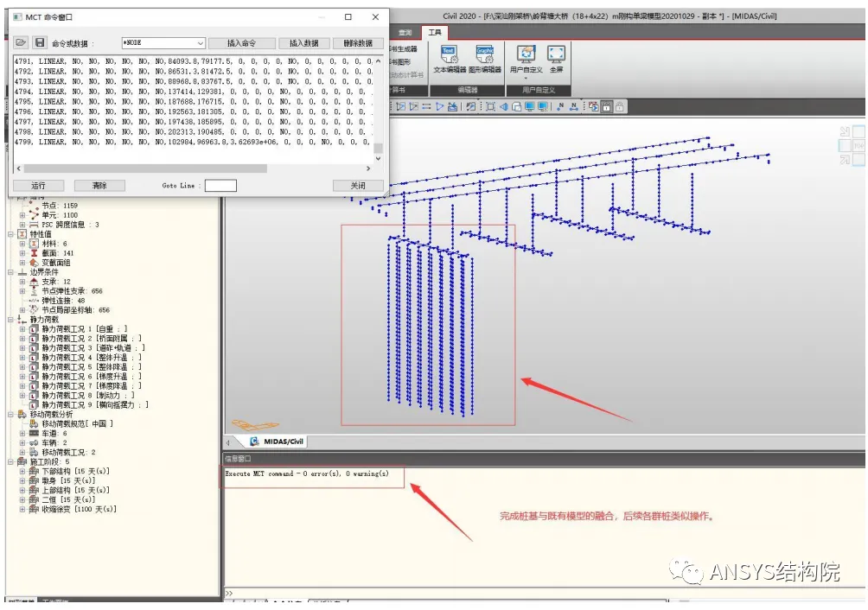Select 移动荷载规范[ 中国 ] tree item

[77, 423]
